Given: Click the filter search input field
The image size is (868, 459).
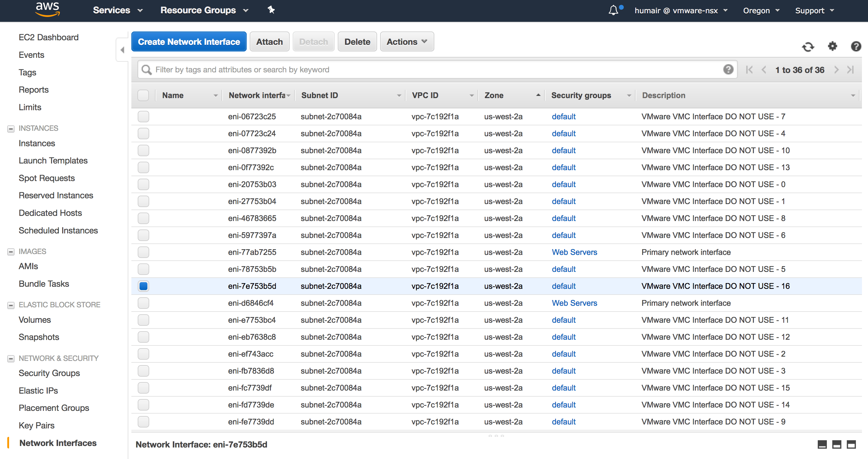Looking at the screenshot, I should (437, 70).
